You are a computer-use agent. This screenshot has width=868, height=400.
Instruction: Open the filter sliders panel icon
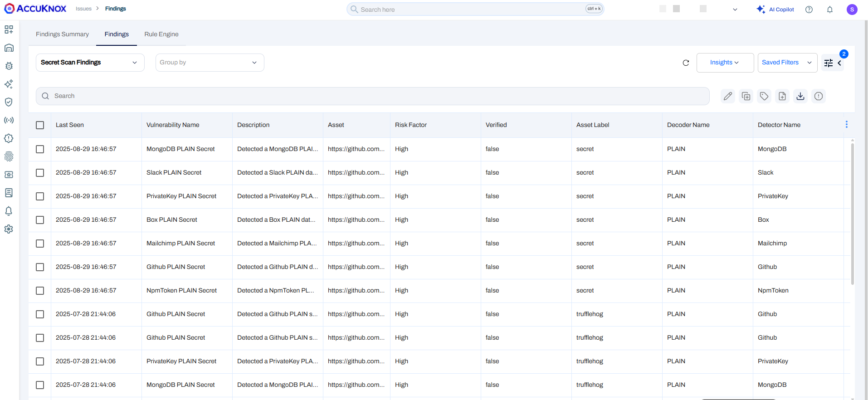click(829, 63)
